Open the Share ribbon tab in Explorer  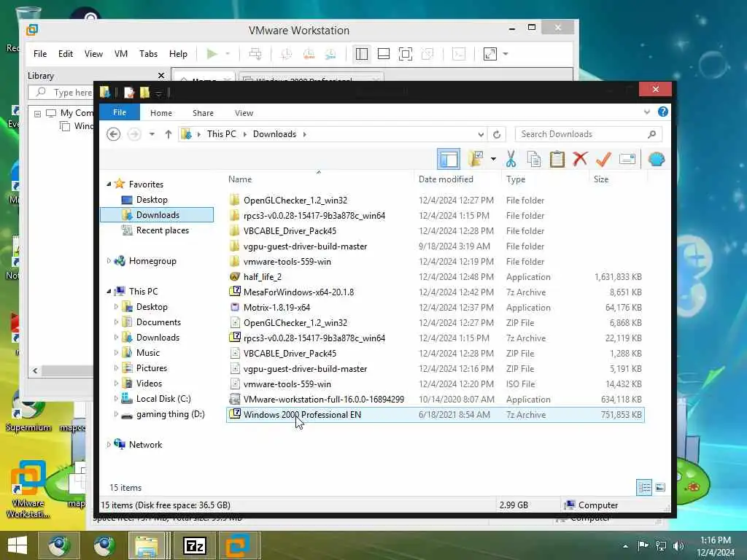pyautogui.click(x=203, y=113)
